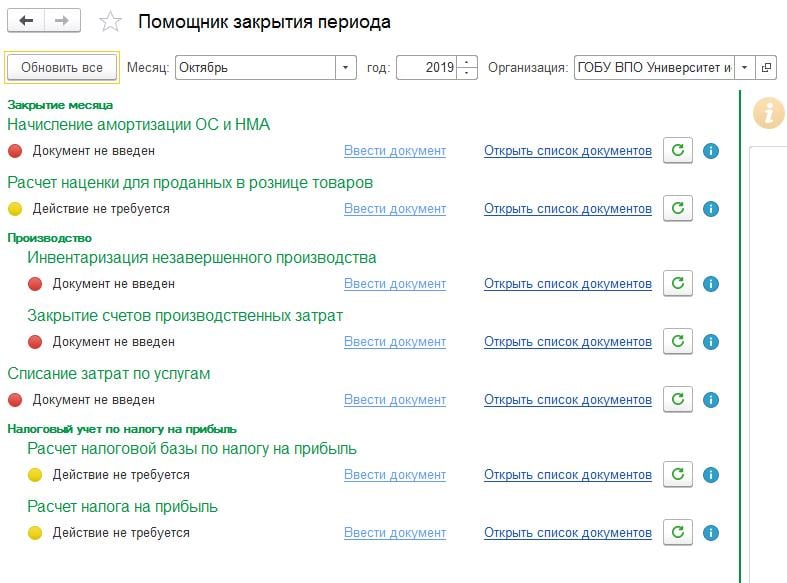Open document list for Списание затрат по услугам
Screen dimensions: 787x583
(x=567, y=400)
